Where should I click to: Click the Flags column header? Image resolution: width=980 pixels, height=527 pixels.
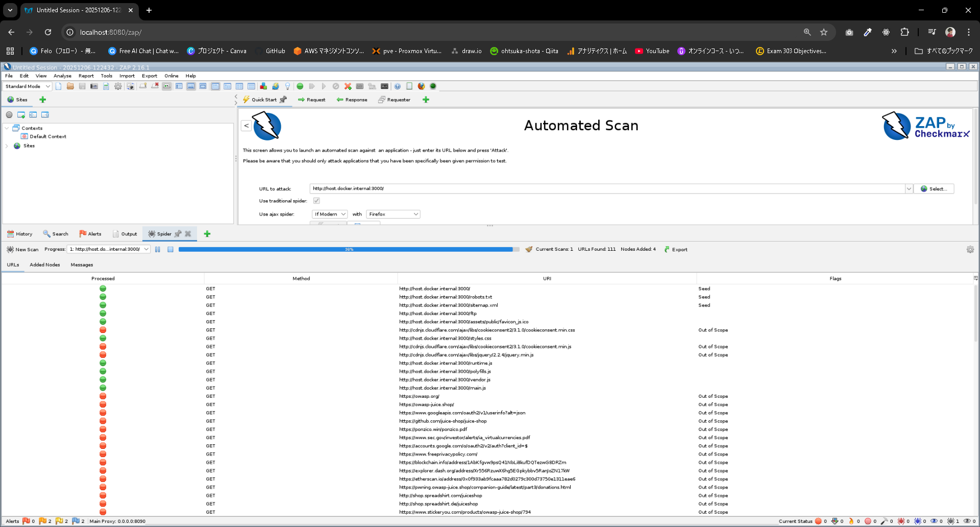click(x=835, y=279)
